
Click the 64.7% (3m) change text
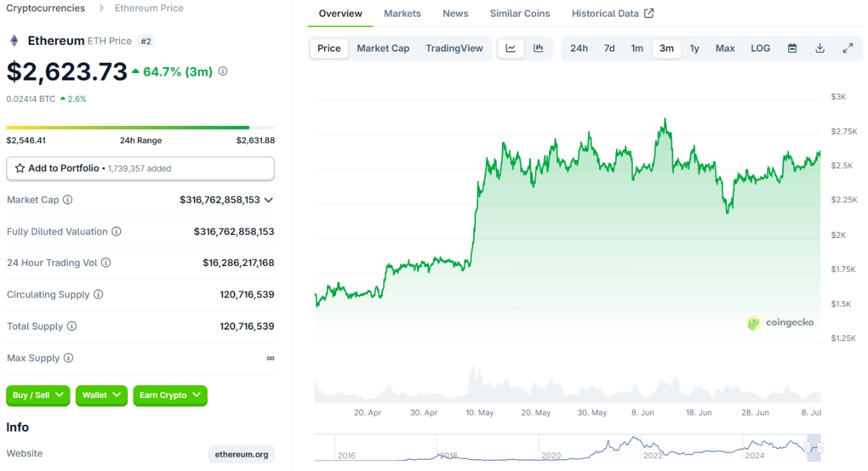[x=179, y=71]
